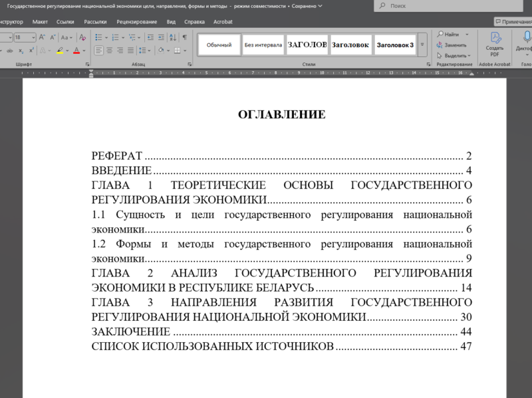The height and width of the screenshot is (398, 532).
Task: Click the paragraph shading bucket icon
Action: pos(161,50)
